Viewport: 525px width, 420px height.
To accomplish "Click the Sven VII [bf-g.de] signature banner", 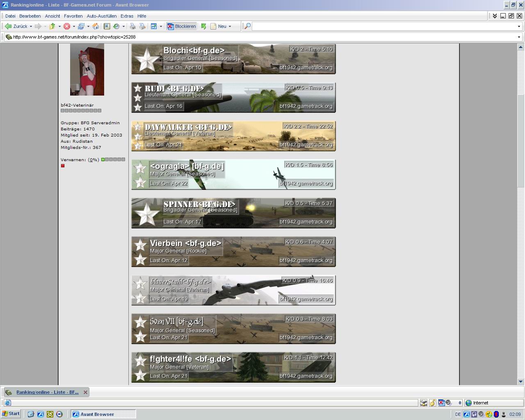I will click(x=233, y=329).
